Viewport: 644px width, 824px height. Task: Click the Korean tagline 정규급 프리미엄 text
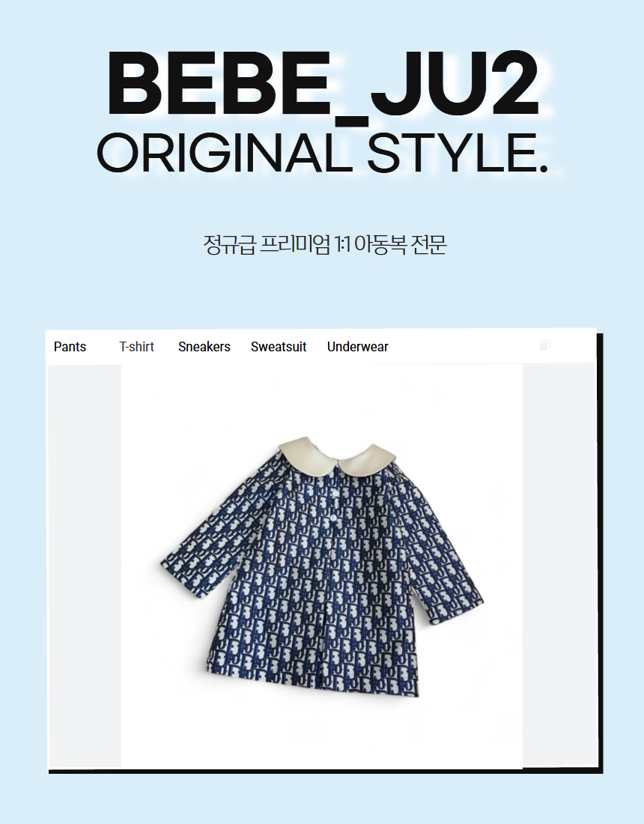coord(267,245)
